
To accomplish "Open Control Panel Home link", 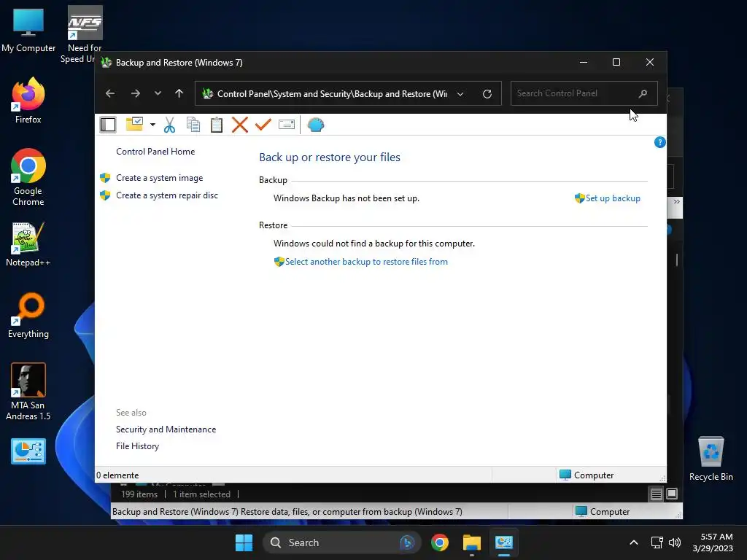I will pos(155,152).
